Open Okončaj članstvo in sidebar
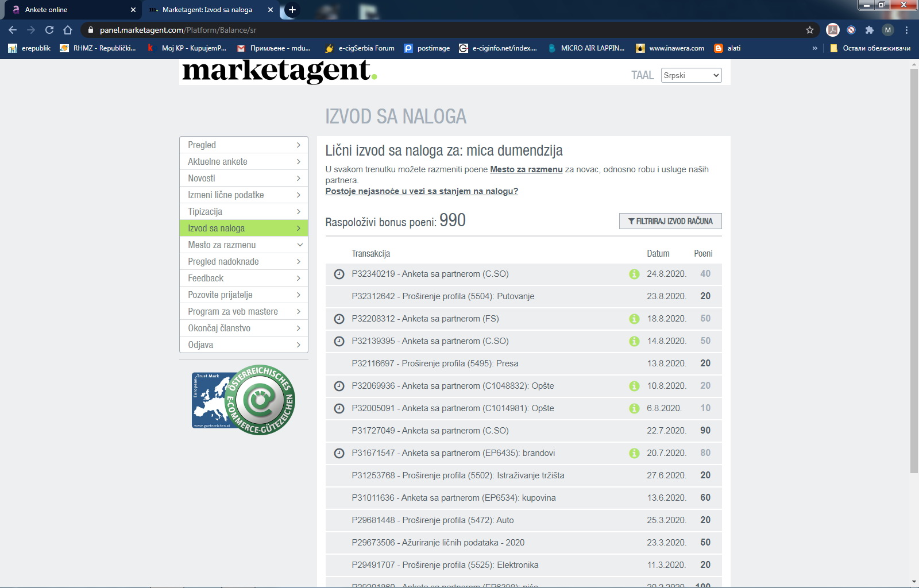The height and width of the screenshot is (588, 919). (x=244, y=328)
